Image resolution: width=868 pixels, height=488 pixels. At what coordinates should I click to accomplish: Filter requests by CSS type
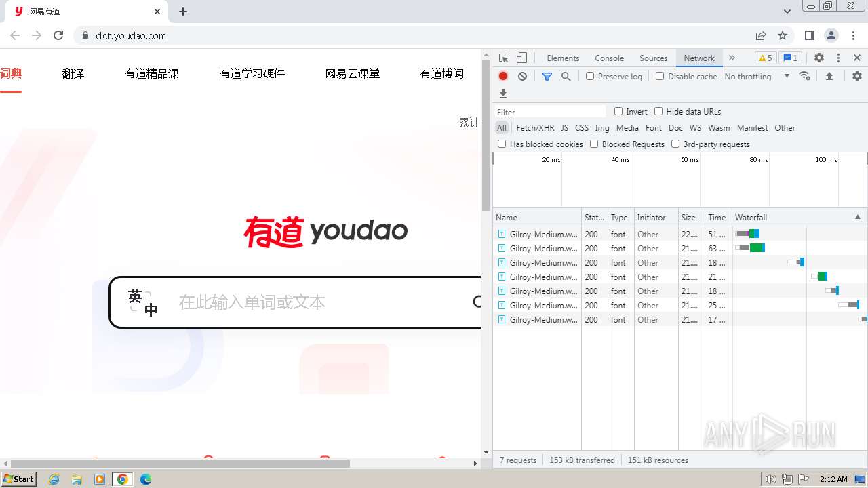(x=582, y=127)
